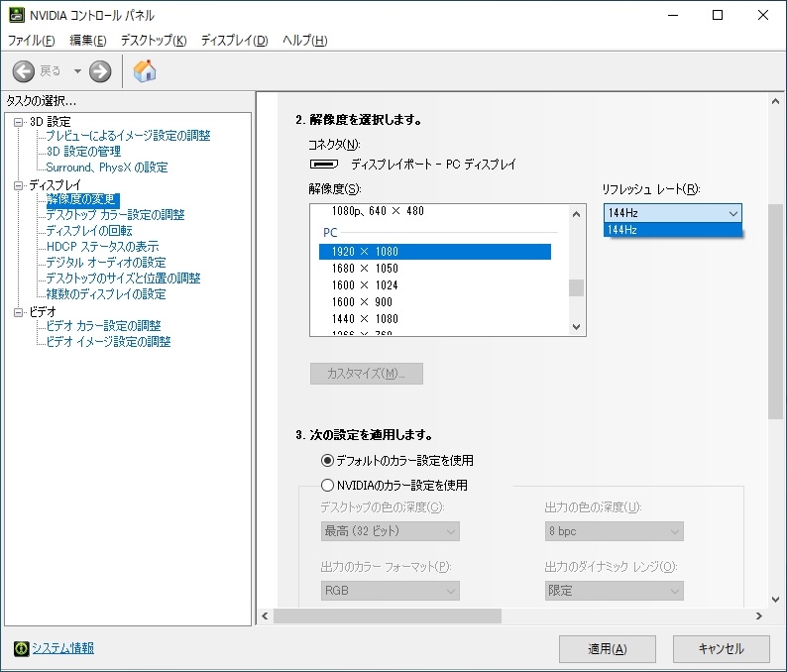Select resolution 1920 × 1080
Screen dimensions: 787x672
[435, 252]
